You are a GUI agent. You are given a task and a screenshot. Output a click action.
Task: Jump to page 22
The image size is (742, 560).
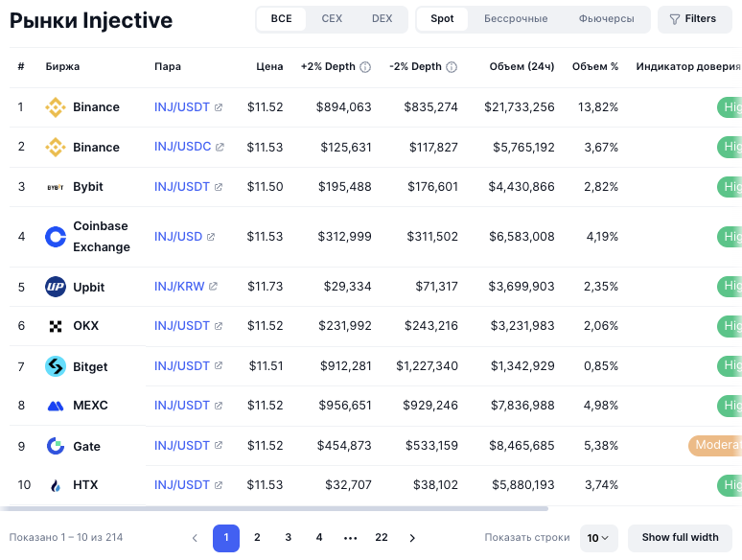[x=382, y=538]
